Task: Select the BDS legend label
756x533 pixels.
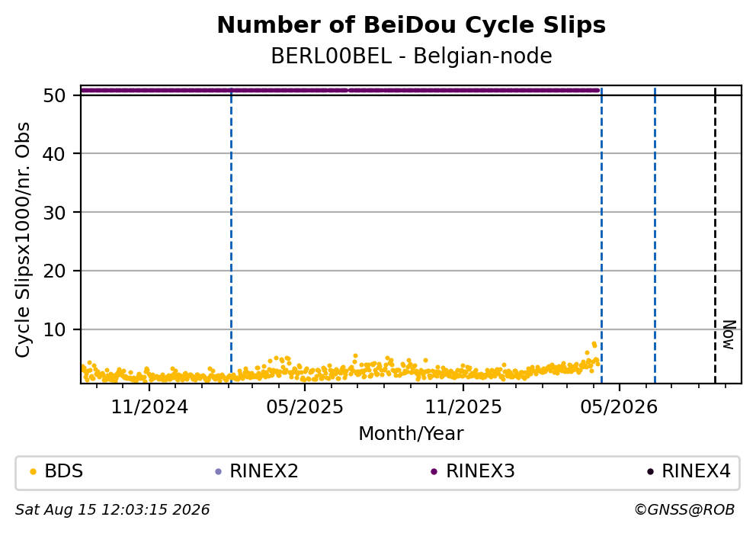Action: (x=64, y=471)
